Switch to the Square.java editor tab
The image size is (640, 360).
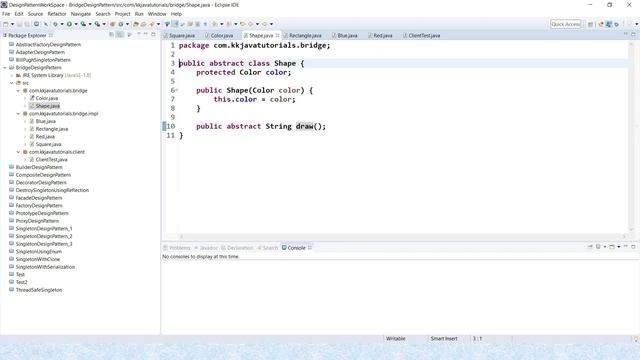(180, 36)
